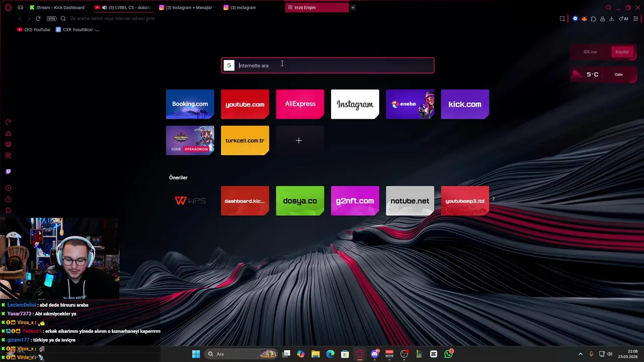Open the Instagram speed dial
The height and width of the screenshot is (362, 644).
click(x=355, y=104)
